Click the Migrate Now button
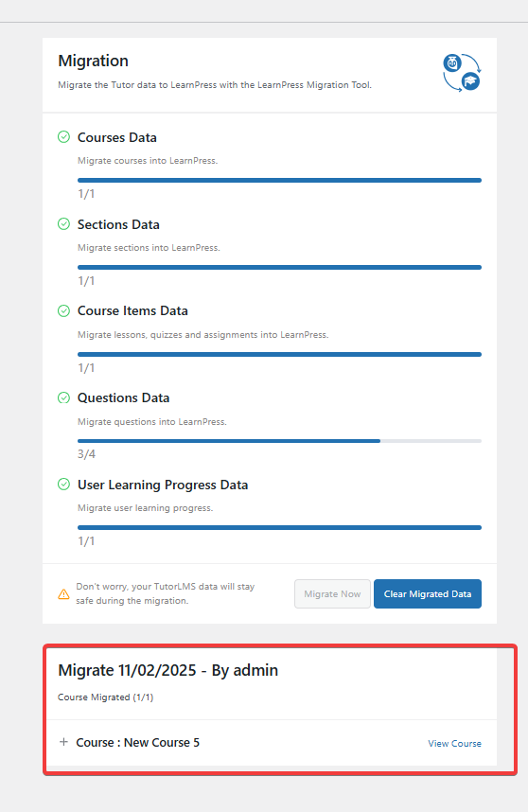The image size is (528, 812). (332, 594)
